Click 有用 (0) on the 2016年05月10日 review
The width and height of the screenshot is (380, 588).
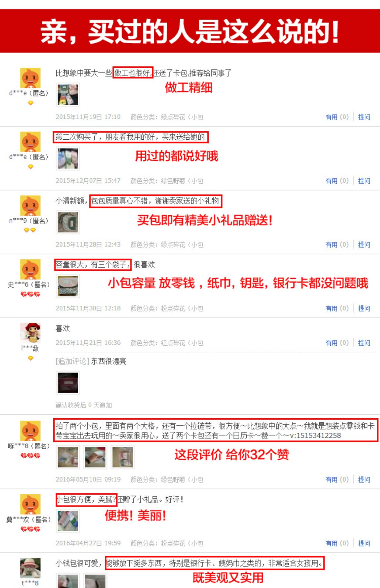337,479
